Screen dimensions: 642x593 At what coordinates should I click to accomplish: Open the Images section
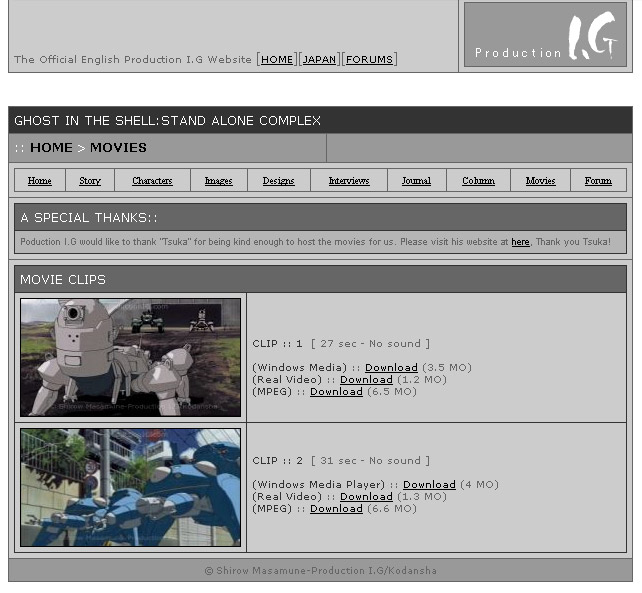tap(219, 181)
